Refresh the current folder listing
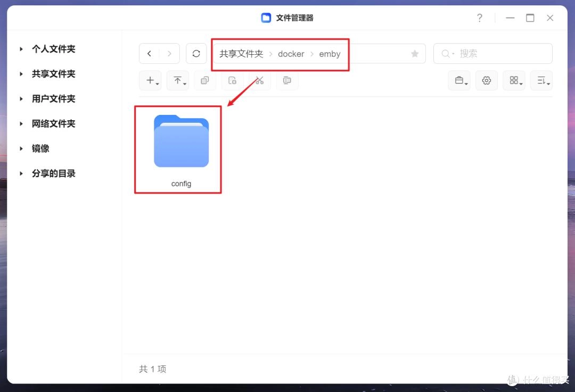The height and width of the screenshot is (392, 575). point(196,54)
